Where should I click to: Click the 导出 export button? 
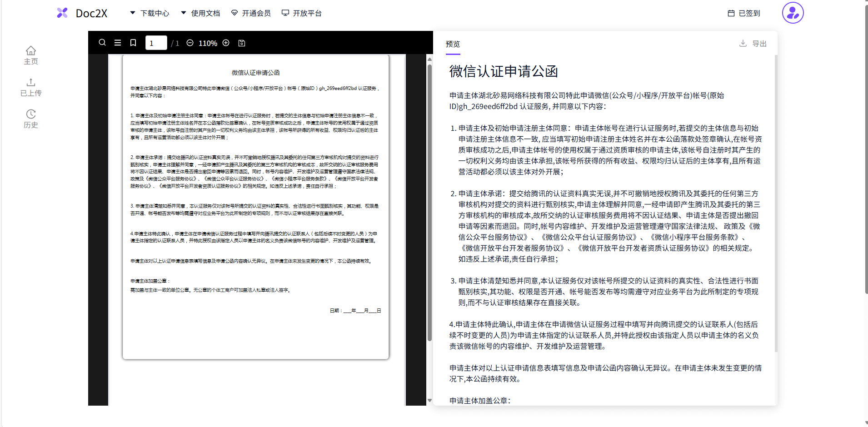point(753,44)
